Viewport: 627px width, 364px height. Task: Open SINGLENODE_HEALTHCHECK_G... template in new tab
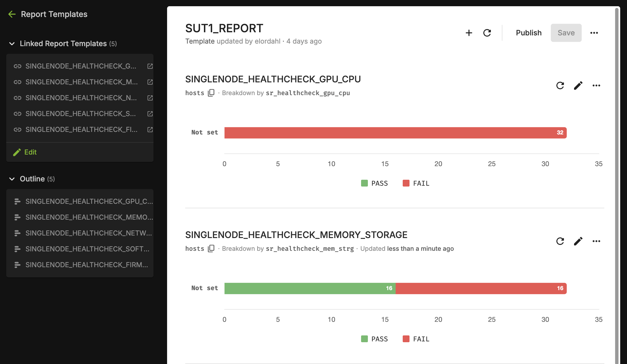pos(150,66)
